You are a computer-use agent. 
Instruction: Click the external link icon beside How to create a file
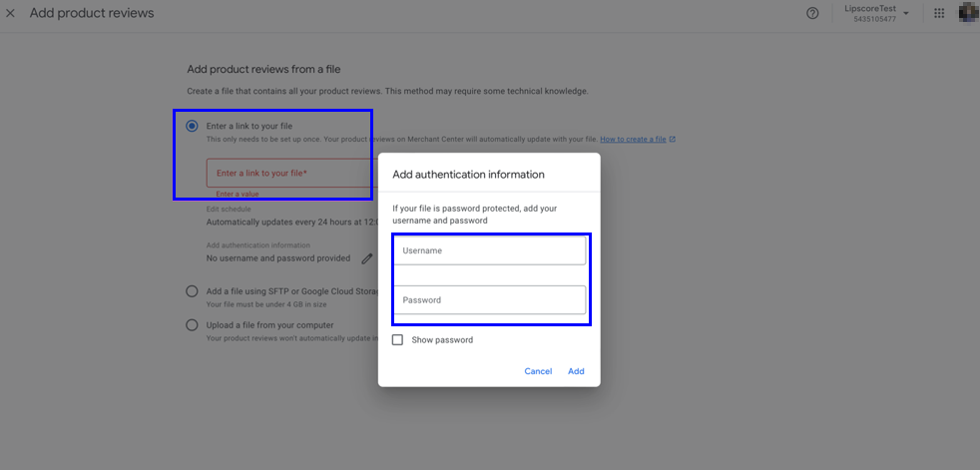673,139
